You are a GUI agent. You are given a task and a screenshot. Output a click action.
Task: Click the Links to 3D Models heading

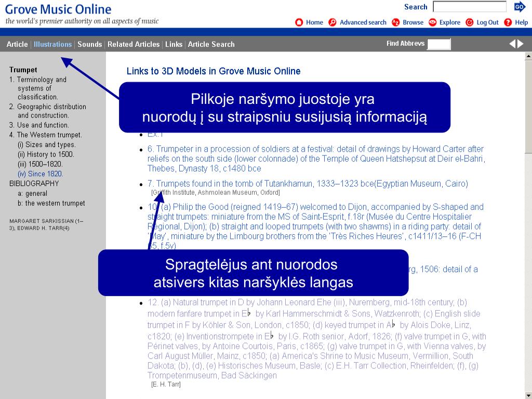pos(214,71)
